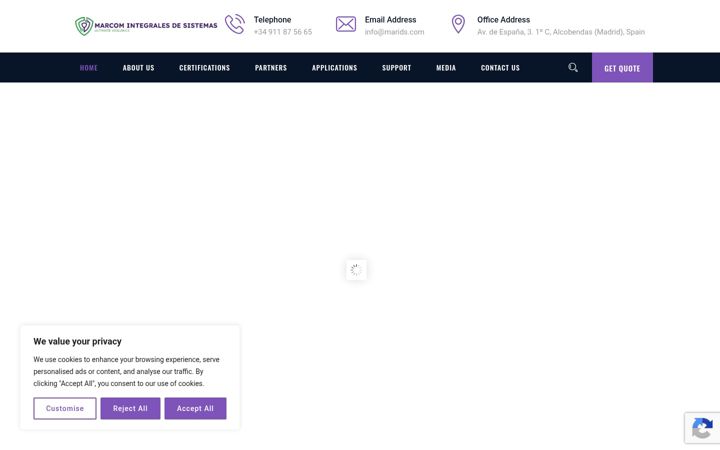This screenshot has height=450, width=720.
Task: Open the Applications menu item
Action: pyautogui.click(x=334, y=68)
